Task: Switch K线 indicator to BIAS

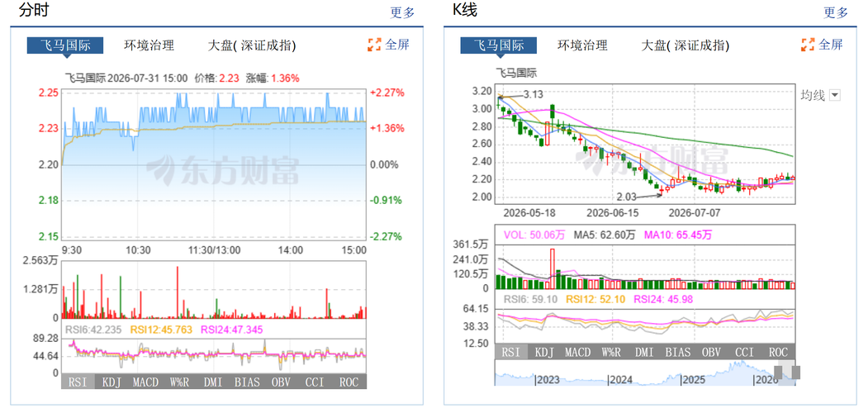Action: point(677,352)
